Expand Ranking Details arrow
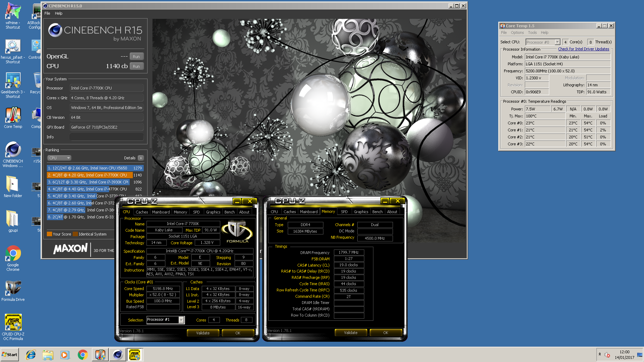The width and height of the screenshot is (644, 362). pos(141,158)
